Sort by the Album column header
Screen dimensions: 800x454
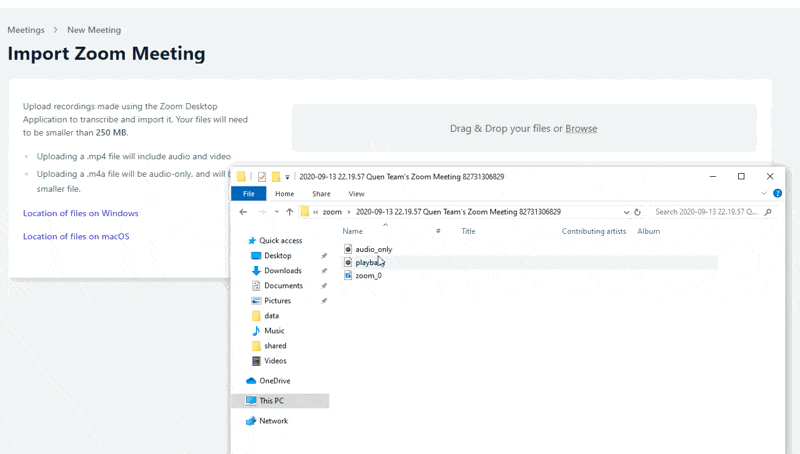tap(648, 231)
